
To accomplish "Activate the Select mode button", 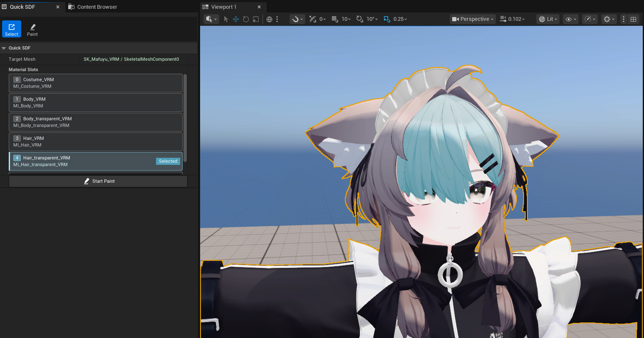I will point(12,29).
